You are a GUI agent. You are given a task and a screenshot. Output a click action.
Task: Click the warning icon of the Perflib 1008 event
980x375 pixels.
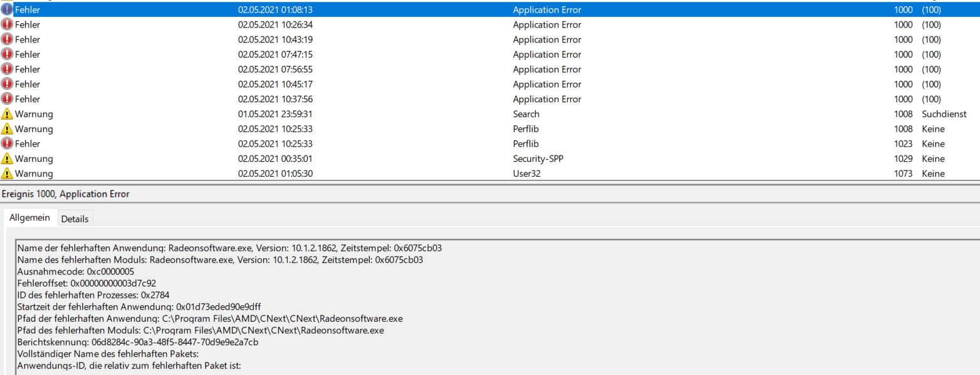[7, 129]
